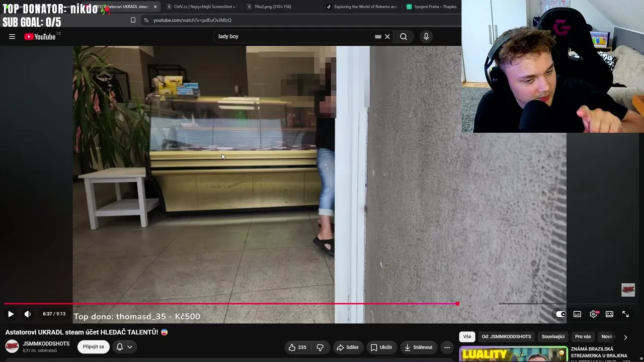Open the JSMMKODDSHOTS channel avatar
This screenshot has width=644, height=362.
coord(12,346)
